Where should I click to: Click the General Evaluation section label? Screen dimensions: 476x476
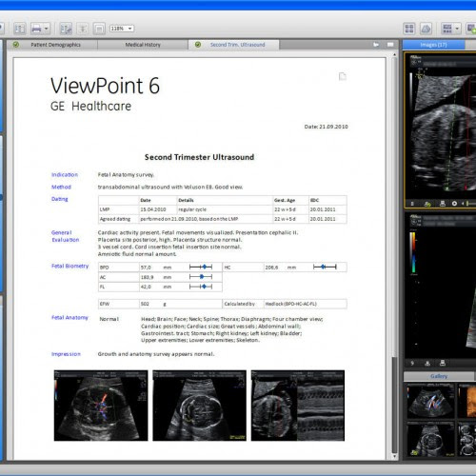tap(65, 236)
